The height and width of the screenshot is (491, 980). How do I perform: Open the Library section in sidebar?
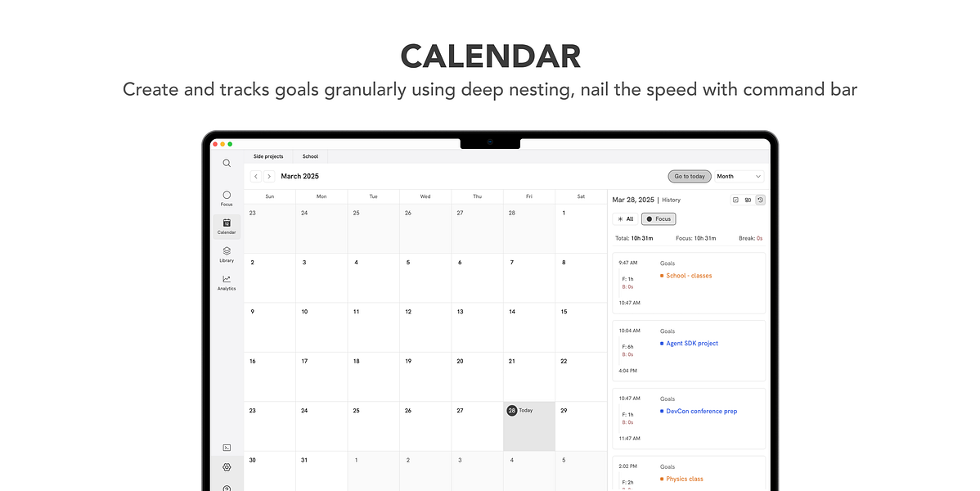[227, 254]
